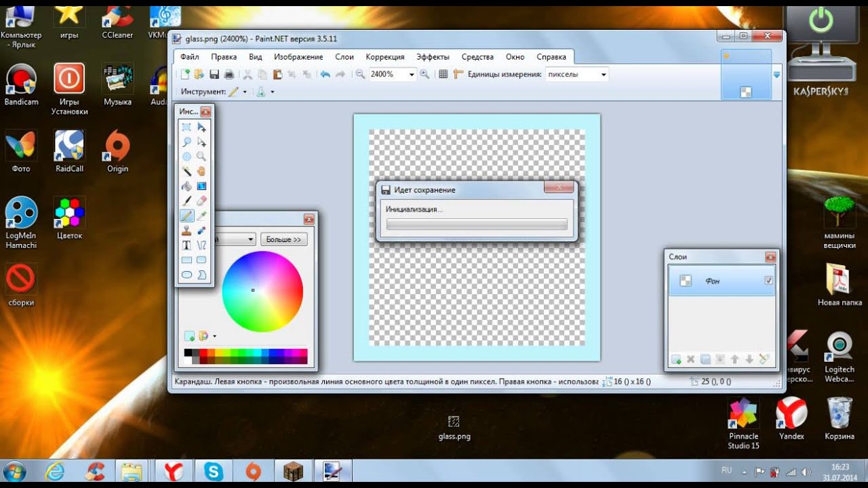Select the Ellipse shape tool

coord(186,275)
